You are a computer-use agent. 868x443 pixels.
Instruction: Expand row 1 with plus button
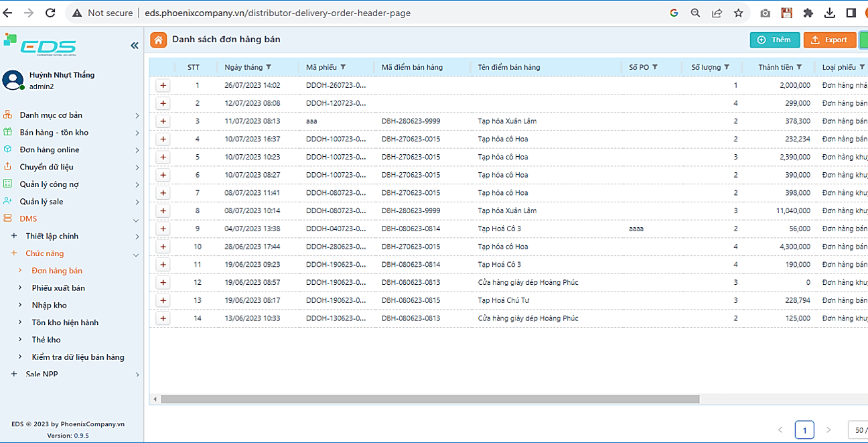[x=163, y=86]
